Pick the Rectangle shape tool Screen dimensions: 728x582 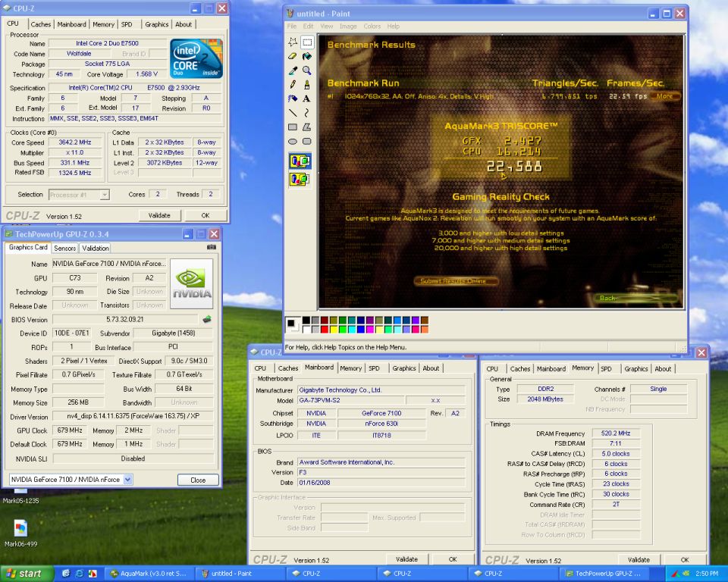293,127
